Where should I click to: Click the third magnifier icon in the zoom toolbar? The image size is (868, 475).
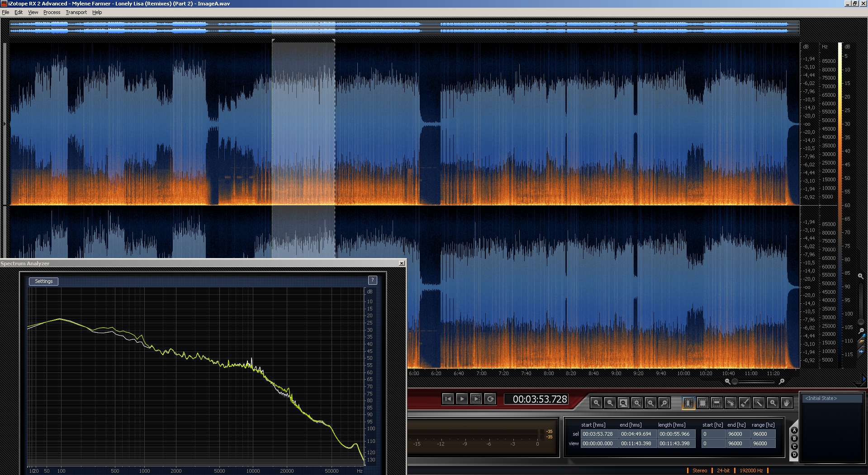coord(623,403)
